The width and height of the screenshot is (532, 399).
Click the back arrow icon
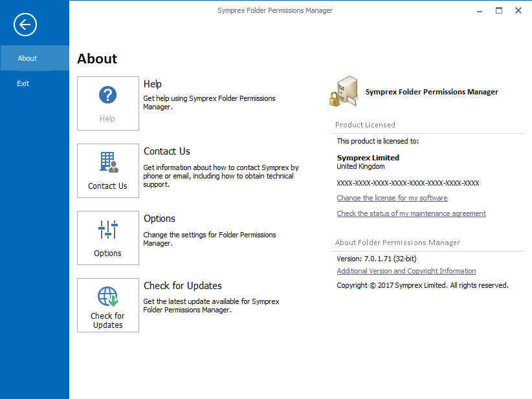25,25
